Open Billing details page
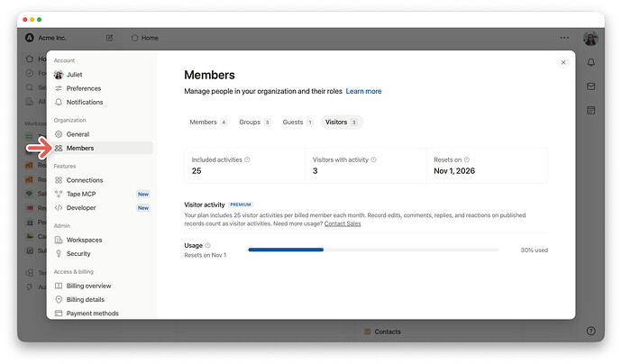The height and width of the screenshot is (364, 622). (x=103, y=300)
